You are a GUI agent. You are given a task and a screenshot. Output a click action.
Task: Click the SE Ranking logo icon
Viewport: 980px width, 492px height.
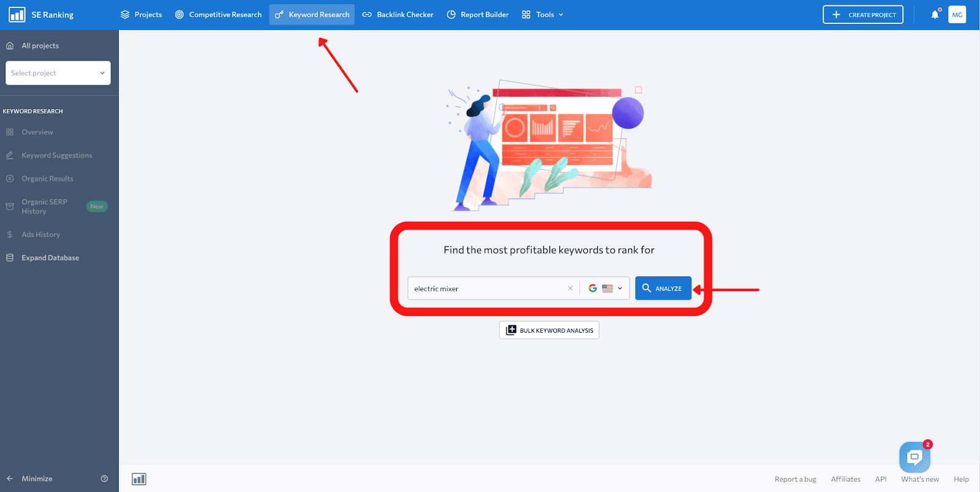pyautogui.click(x=17, y=15)
